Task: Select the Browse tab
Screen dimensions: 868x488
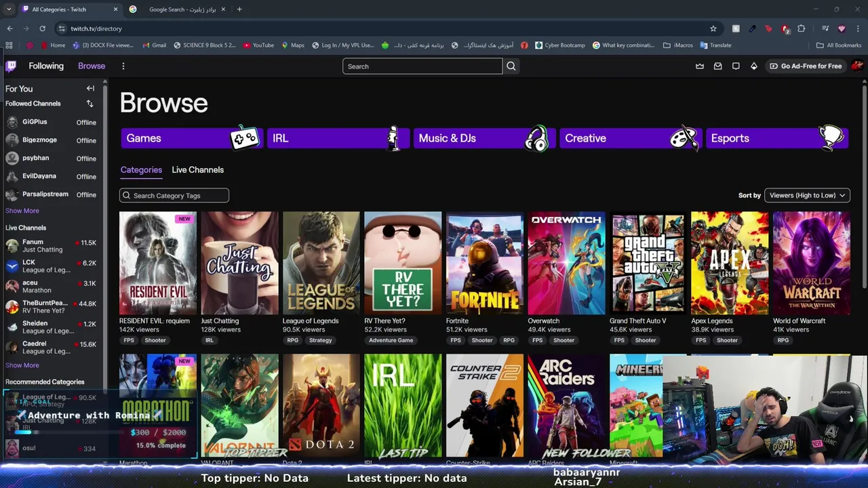Action: point(92,66)
